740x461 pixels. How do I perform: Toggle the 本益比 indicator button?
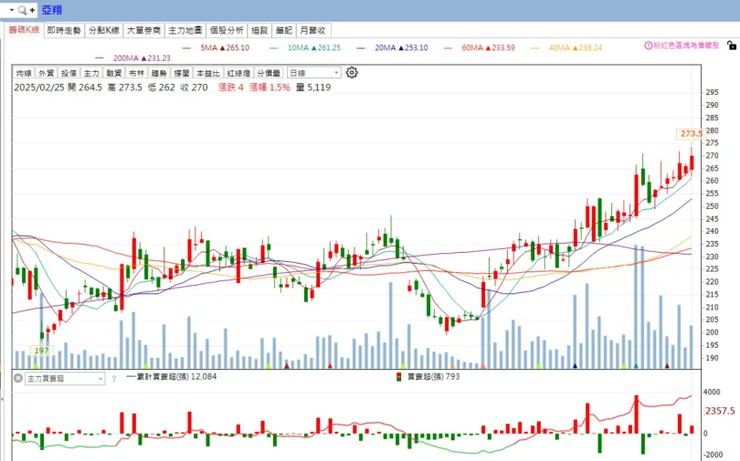click(x=208, y=73)
